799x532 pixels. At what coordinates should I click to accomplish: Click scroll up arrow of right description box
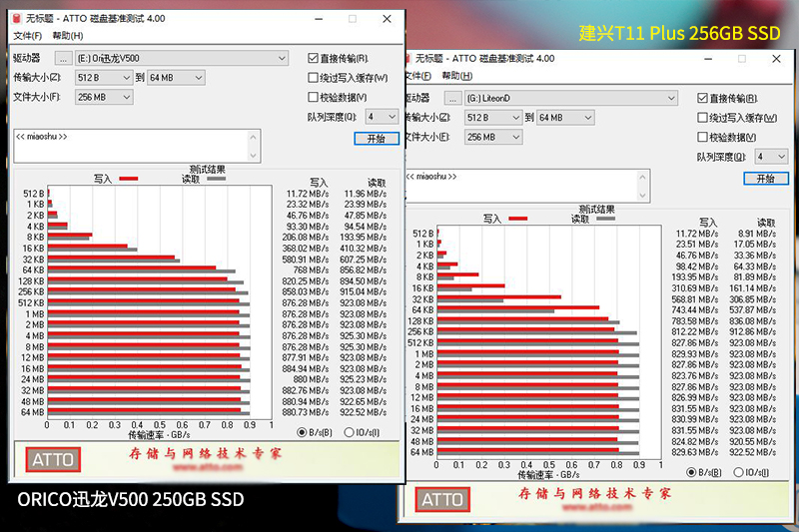click(642, 177)
